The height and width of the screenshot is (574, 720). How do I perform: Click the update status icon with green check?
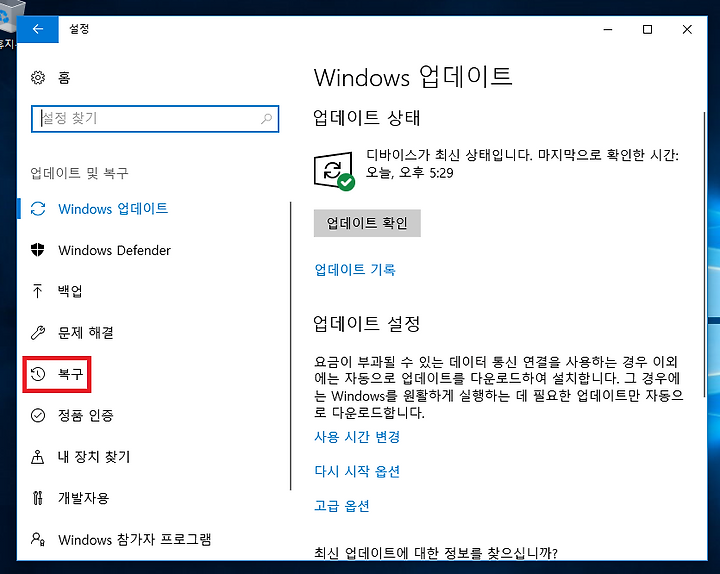tap(334, 170)
